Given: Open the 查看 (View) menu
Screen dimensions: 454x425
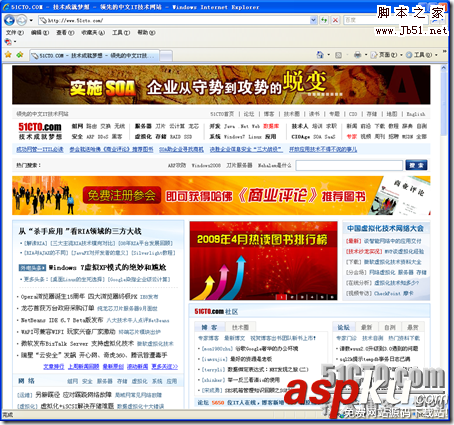Looking at the screenshot, I should [x=65, y=33].
